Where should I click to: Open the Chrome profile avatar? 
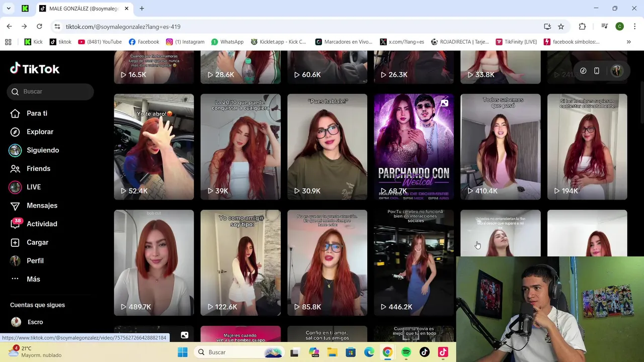click(x=620, y=26)
